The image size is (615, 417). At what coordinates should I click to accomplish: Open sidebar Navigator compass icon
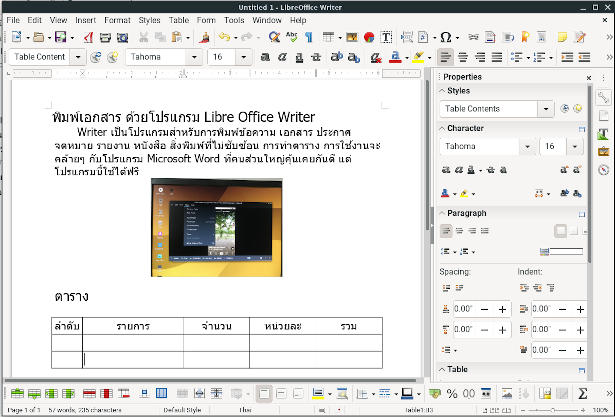[x=604, y=170]
